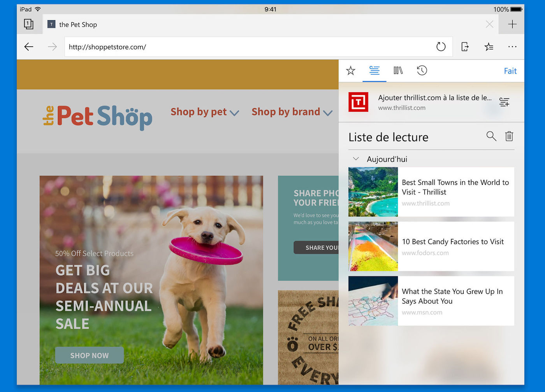Click the SHOP NOW button
The width and height of the screenshot is (545, 392).
(x=90, y=355)
